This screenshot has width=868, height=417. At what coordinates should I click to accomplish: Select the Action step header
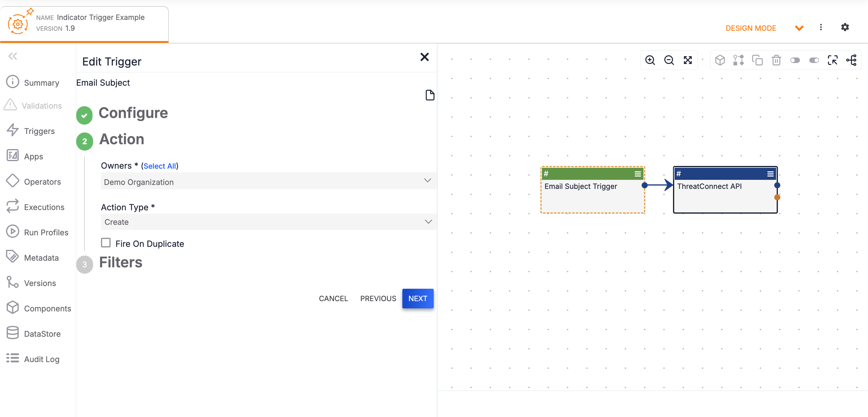122,139
